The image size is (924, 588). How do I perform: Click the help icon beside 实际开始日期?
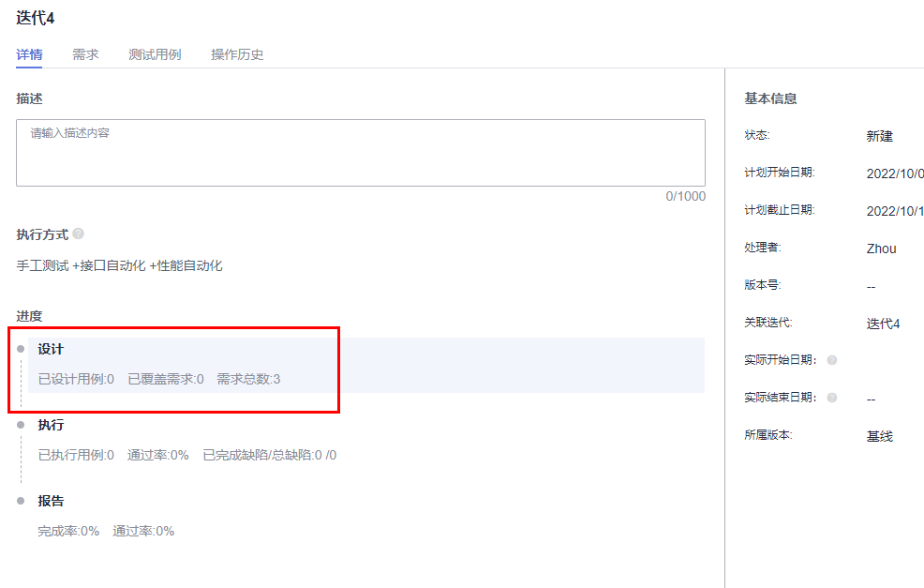pos(832,360)
